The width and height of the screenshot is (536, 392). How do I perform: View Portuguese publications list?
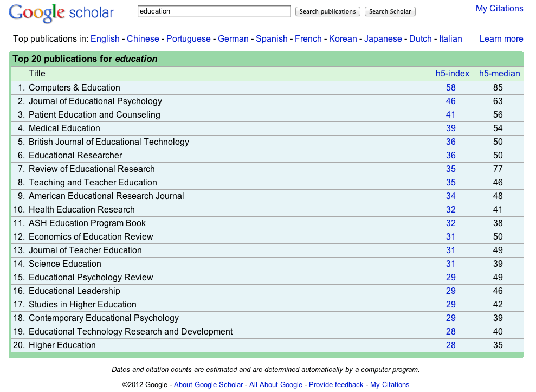[188, 38]
